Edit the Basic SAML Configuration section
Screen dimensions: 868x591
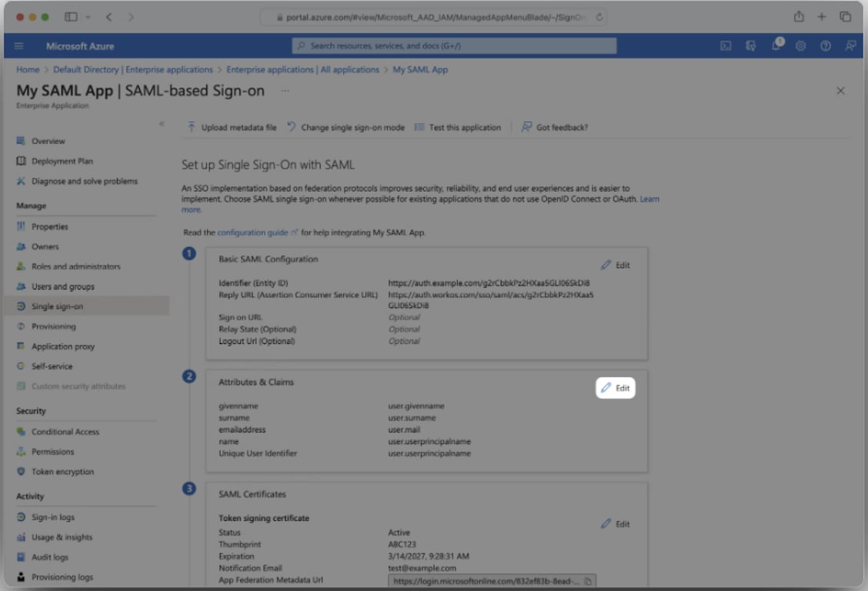click(x=616, y=265)
